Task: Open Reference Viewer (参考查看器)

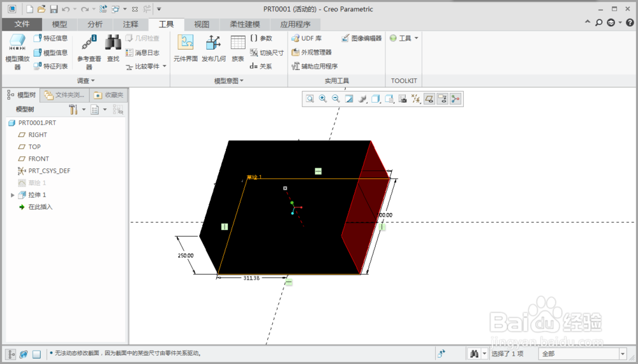Action: pos(89,52)
